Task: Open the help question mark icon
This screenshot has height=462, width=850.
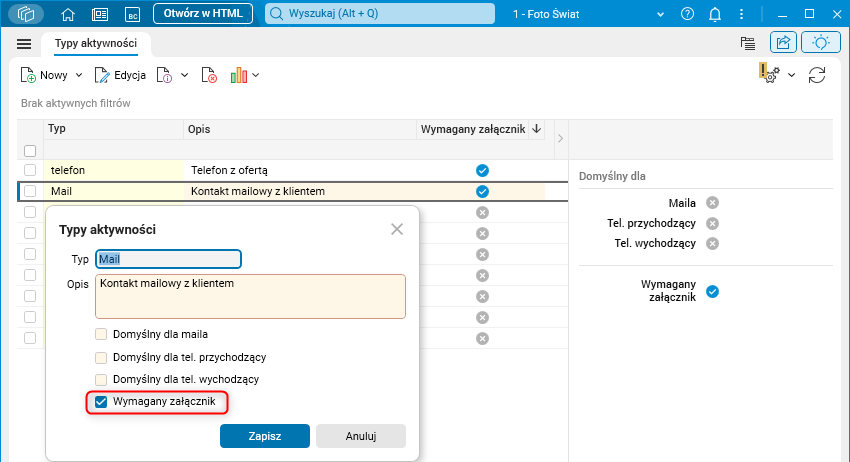Action: 687,14
